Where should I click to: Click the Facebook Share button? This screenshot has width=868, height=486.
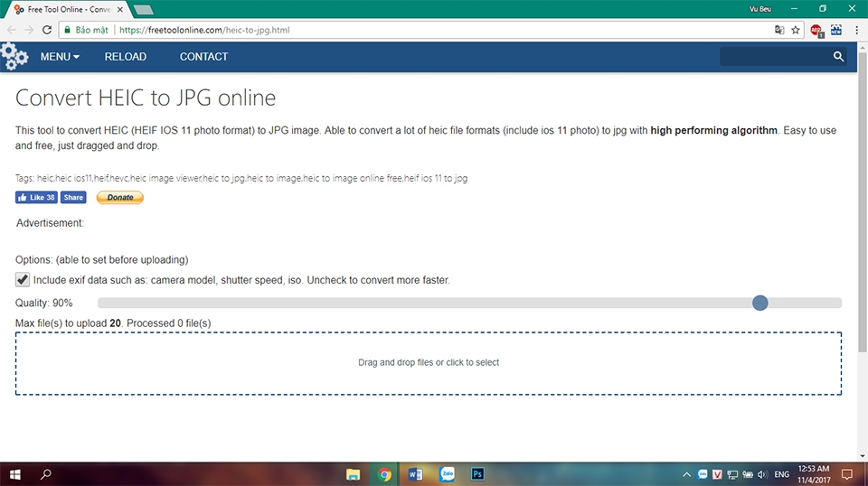point(73,198)
